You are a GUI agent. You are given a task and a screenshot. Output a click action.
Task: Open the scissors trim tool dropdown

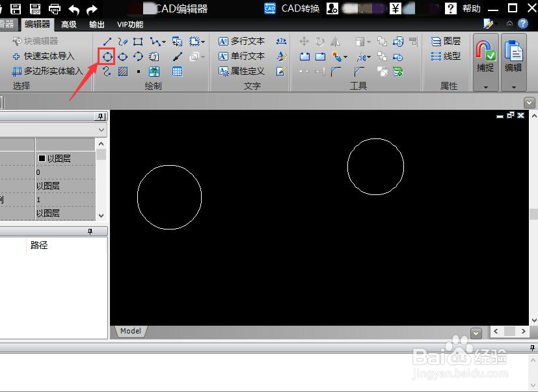click(x=369, y=57)
